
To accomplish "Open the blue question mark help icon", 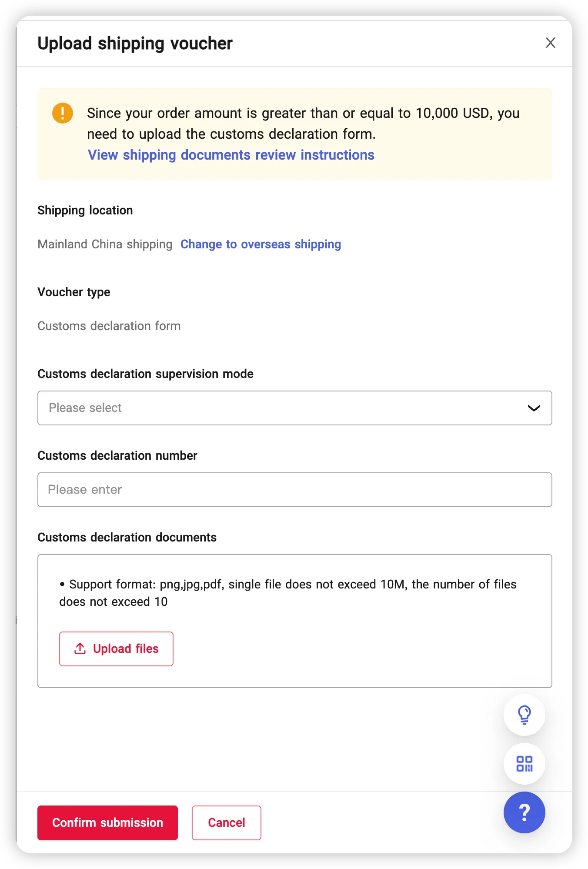I will [524, 812].
